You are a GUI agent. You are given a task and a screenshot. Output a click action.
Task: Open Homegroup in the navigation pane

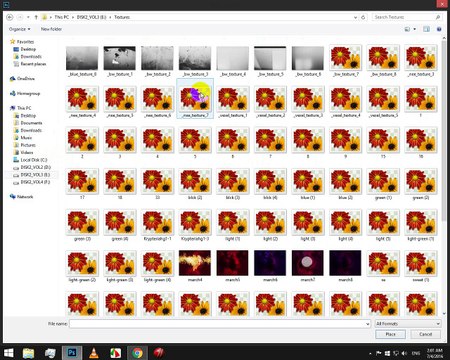25,93
